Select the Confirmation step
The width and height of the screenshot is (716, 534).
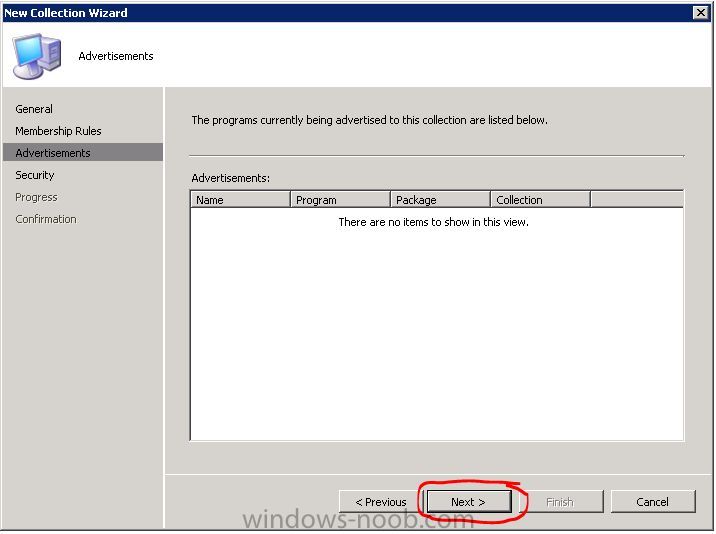[46, 219]
